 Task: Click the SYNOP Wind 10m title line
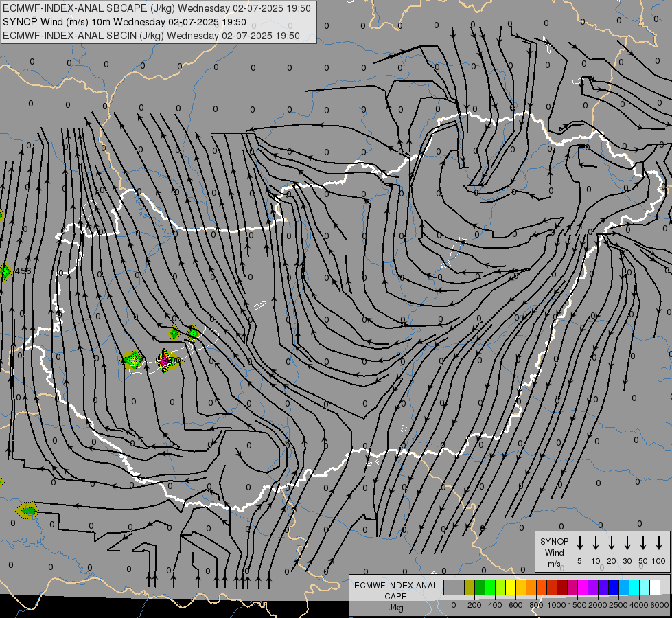(x=124, y=22)
